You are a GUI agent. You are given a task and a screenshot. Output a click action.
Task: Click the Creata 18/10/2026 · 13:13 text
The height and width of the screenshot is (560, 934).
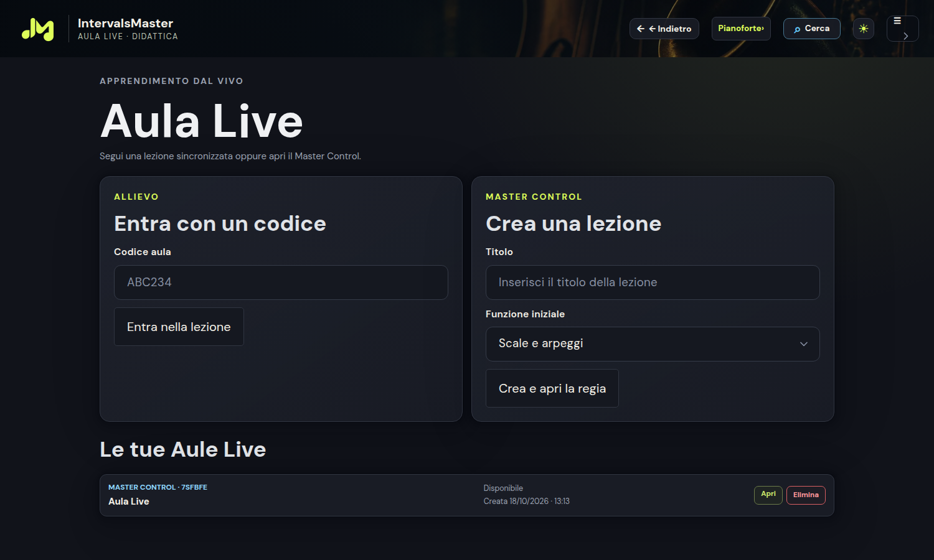point(527,502)
